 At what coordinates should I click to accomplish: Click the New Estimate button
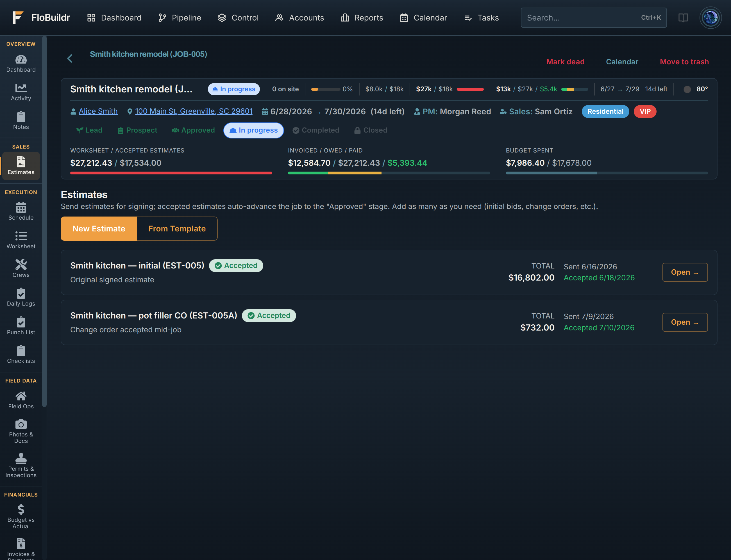pyautogui.click(x=99, y=229)
